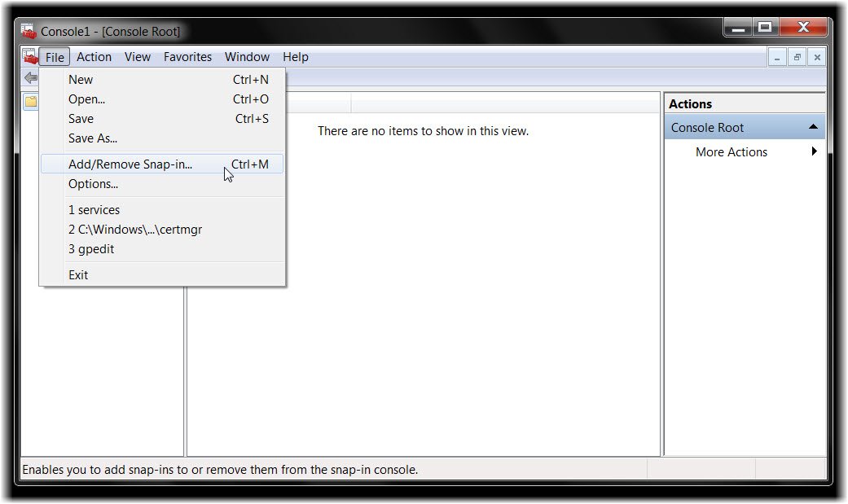The image size is (848, 504).
Task: Restore down the inner Console Root child window
Action: 797,57
